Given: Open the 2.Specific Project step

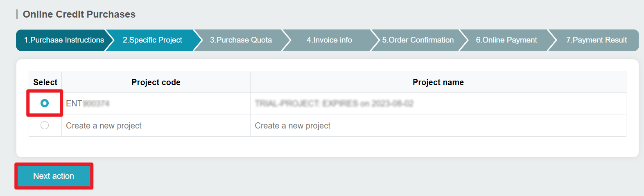Looking at the screenshot, I should 152,40.
